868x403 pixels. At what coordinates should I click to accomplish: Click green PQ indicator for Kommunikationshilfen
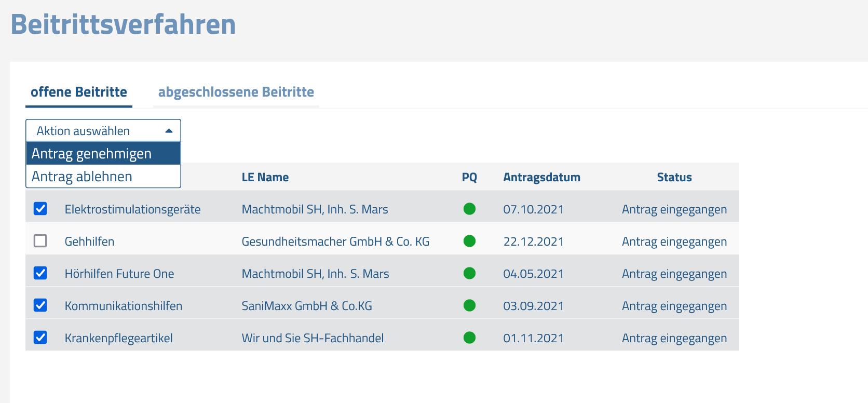[469, 305]
